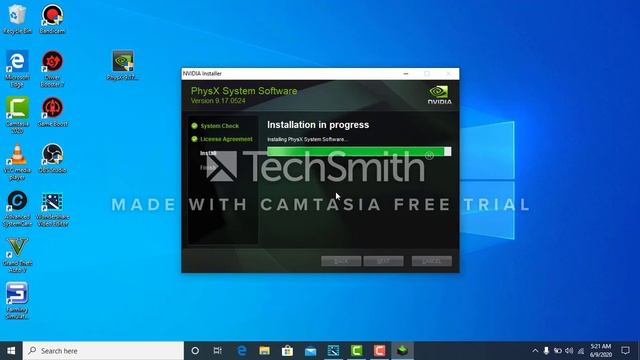Open the VideoStudio video editor shortcut
640x360 pixels.
[x=52, y=208]
